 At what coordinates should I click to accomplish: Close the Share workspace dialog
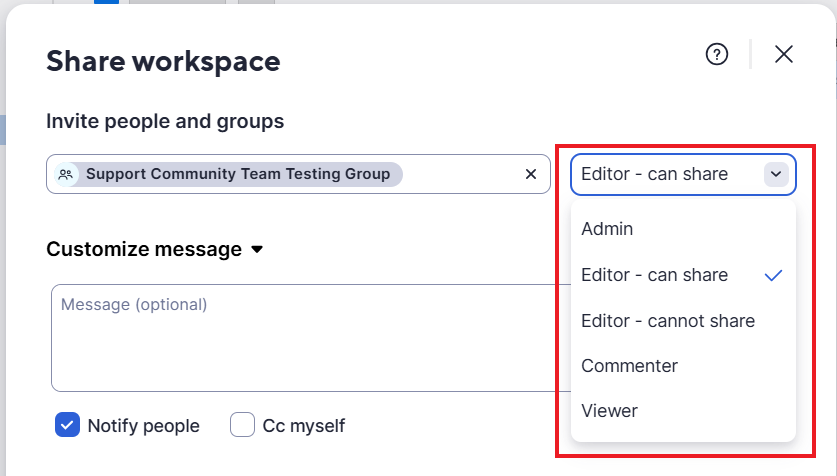click(x=784, y=54)
